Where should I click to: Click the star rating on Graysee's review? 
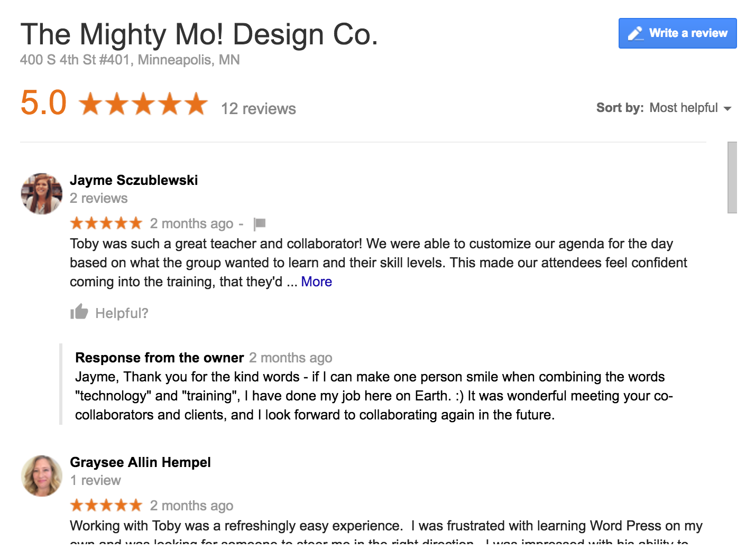click(106, 506)
